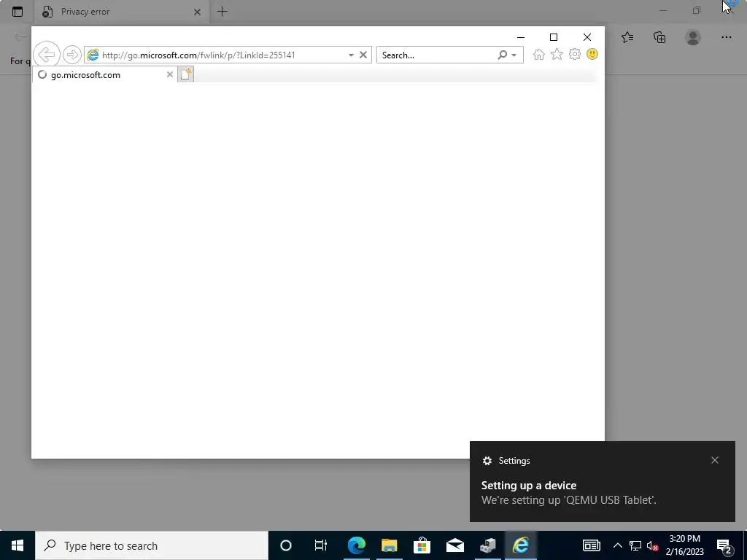Open the 'Setting up a device' notification
This screenshot has height=560, width=747.
click(602, 481)
